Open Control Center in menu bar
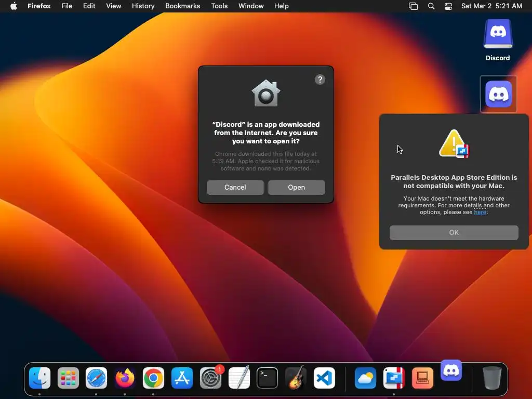 click(448, 6)
